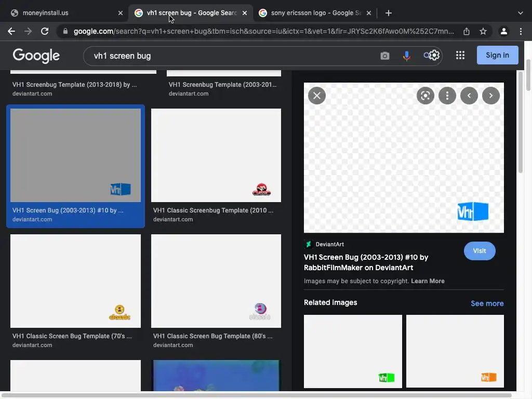The height and width of the screenshot is (399, 532).
Task: Click the vh1 screen bug search field
Action: click(231, 56)
